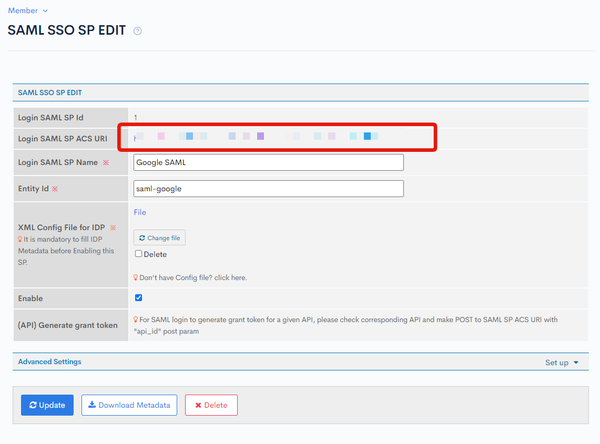Click the help icon beside the page title
600x444 pixels.
coord(137,31)
